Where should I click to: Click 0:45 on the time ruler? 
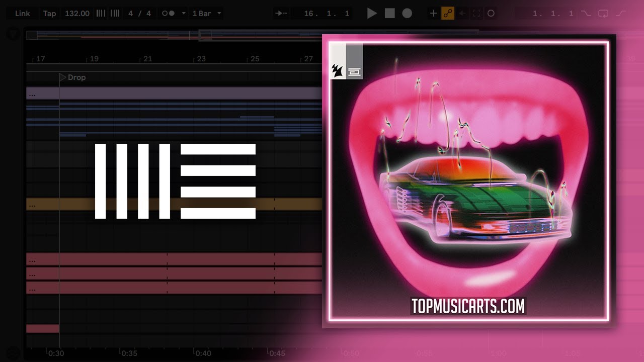point(277,353)
